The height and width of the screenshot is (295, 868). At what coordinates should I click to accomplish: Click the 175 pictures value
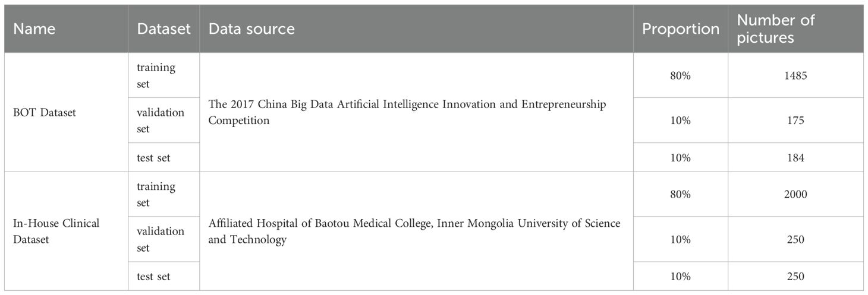(x=794, y=120)
